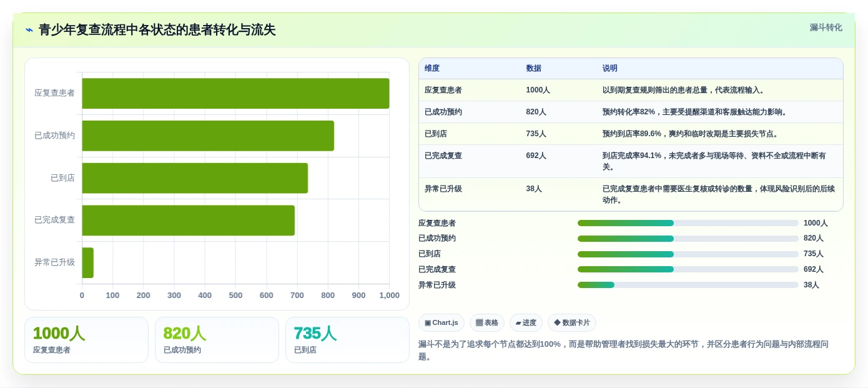
Task: Click the footer note starting with 漏斗不是为了追求
Action: 624,351
